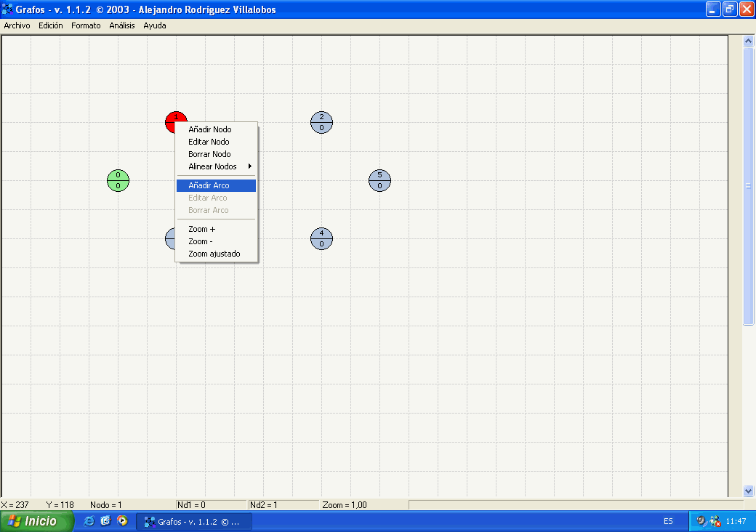This screenshot has height=532, width=756.
Task: Click the vertical scrollbar down arrow
Action: 749,491
